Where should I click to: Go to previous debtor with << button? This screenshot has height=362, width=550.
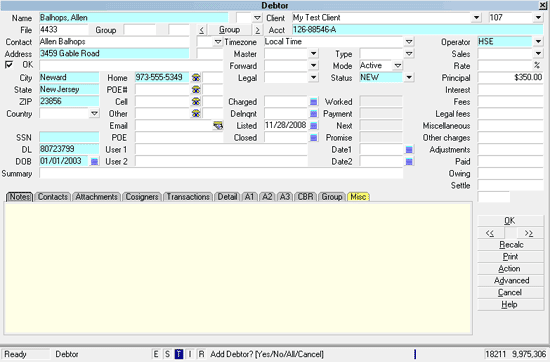[x=491, y=233]
